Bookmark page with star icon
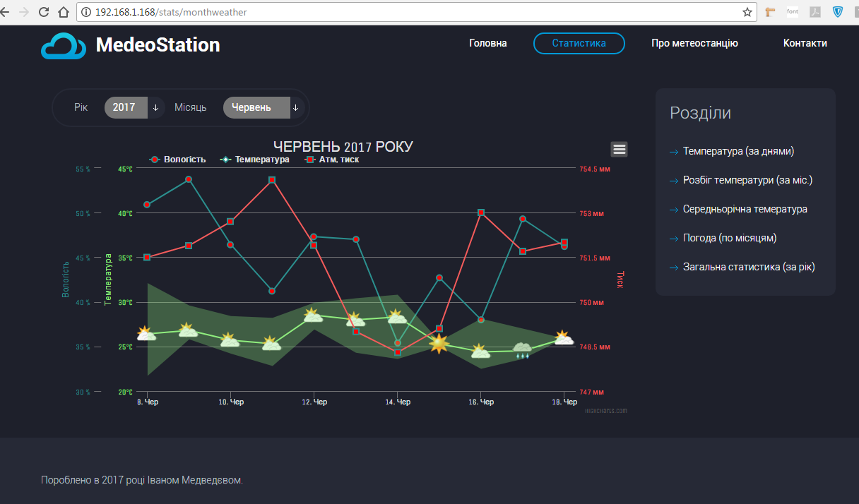Viewport: 859px width, 504px height. (x=747, y=12)
